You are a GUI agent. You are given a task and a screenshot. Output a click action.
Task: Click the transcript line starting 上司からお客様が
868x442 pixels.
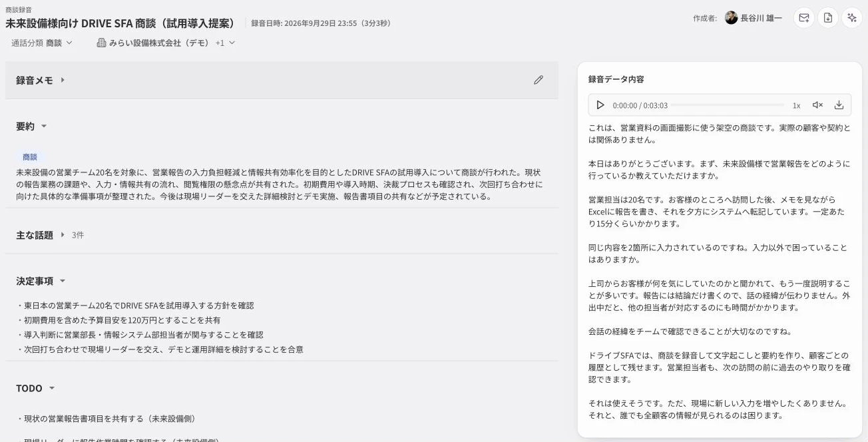(720, 296)
